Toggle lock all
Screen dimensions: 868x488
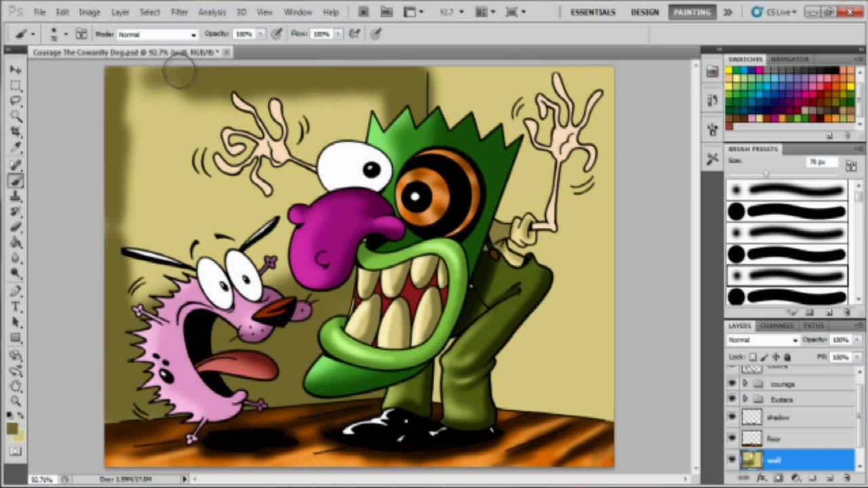pyautogui.click(x=787, y=357)
